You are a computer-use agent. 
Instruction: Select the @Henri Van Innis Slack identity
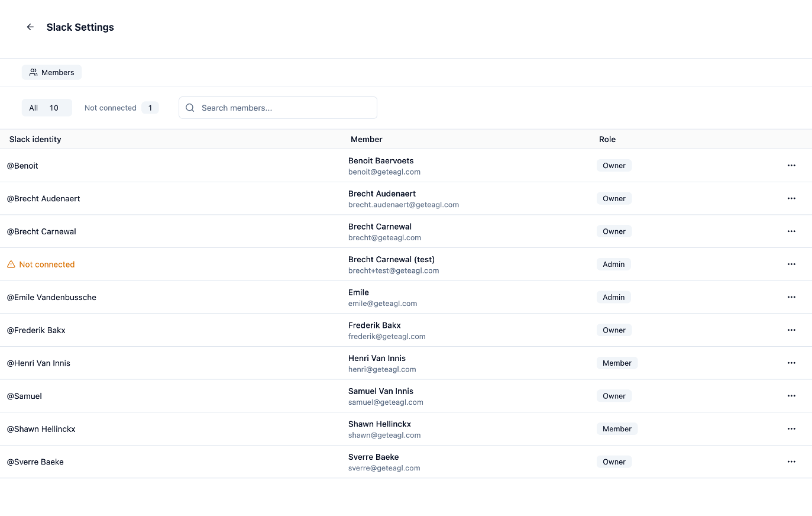point(38,363)
